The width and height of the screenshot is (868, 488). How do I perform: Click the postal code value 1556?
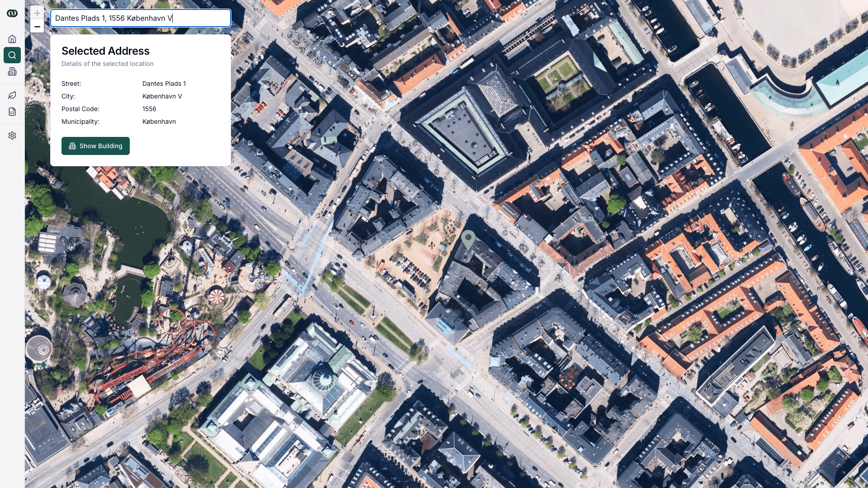(149, 109)
